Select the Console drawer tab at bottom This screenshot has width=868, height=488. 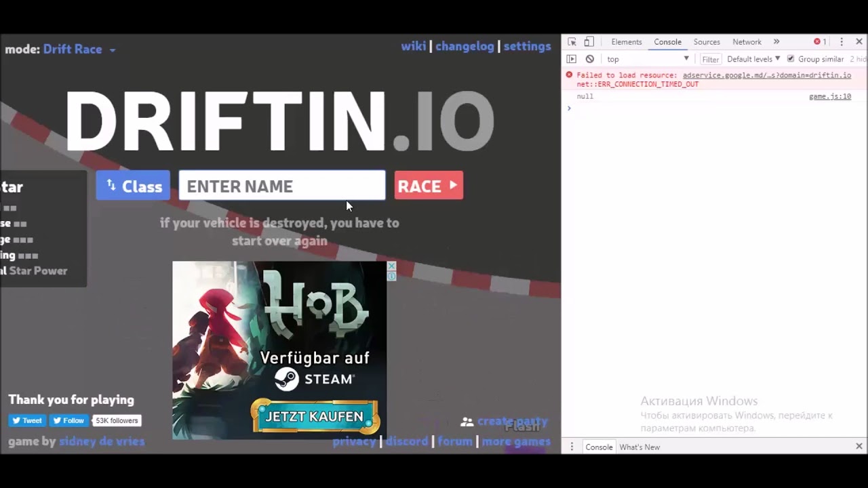click(x=599, y=447)
